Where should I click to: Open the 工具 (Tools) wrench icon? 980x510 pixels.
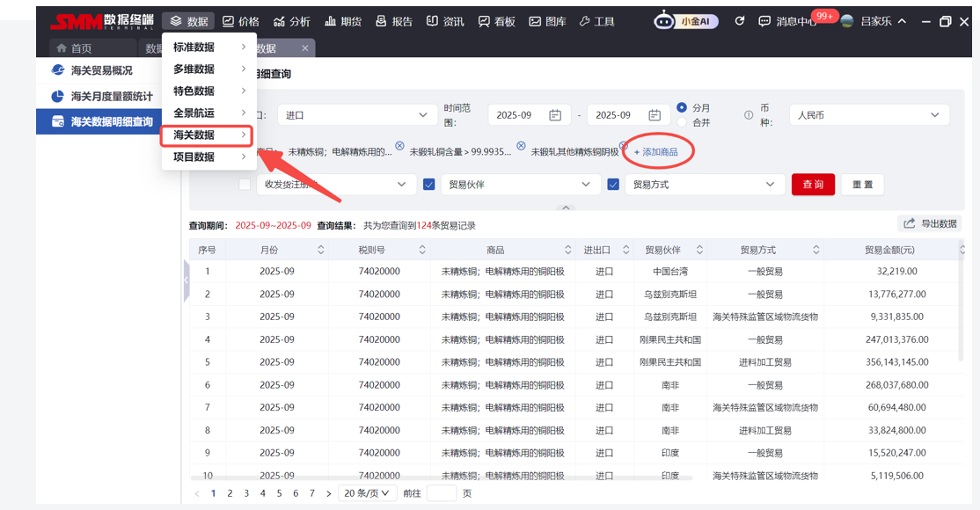[x=585, y=21]
